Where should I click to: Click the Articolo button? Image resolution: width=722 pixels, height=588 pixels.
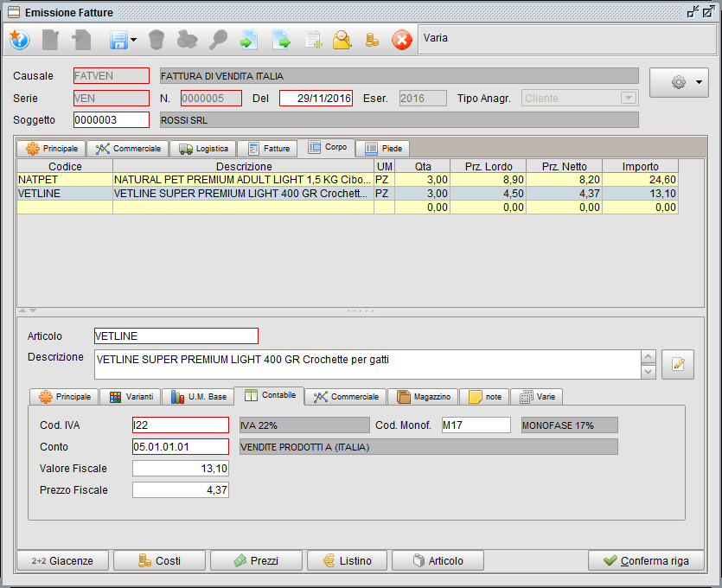point(438,561)
